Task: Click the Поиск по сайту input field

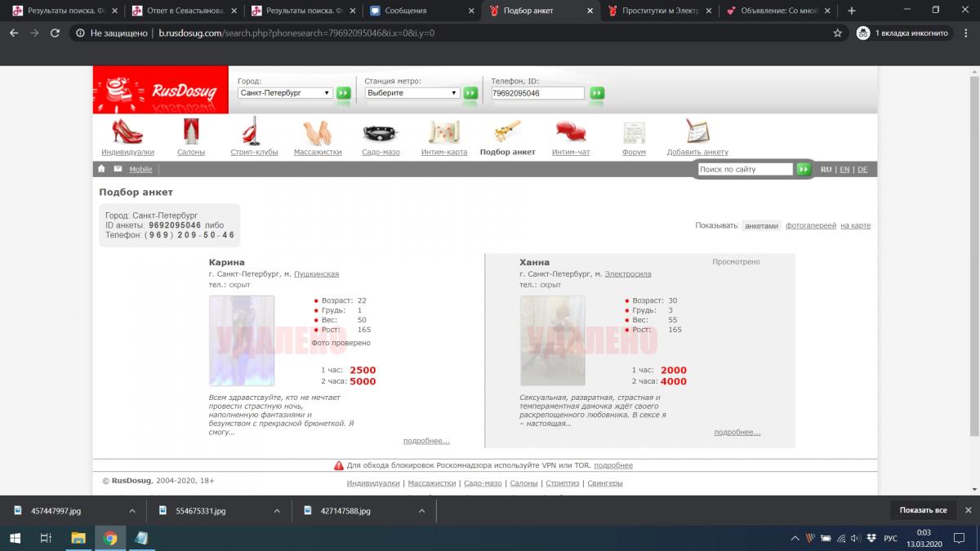Action: pyautogui.click(x=745, y=169)
